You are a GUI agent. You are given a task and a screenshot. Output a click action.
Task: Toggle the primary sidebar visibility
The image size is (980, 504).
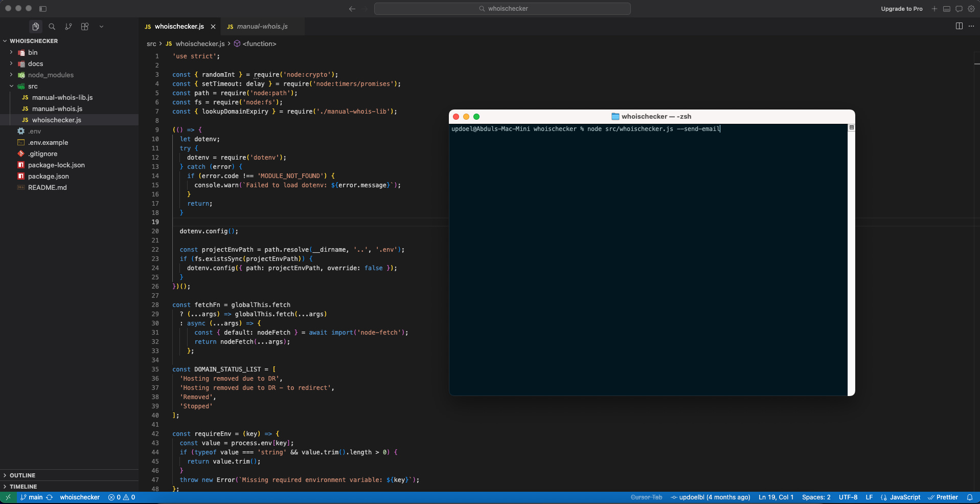coord(43,9)
